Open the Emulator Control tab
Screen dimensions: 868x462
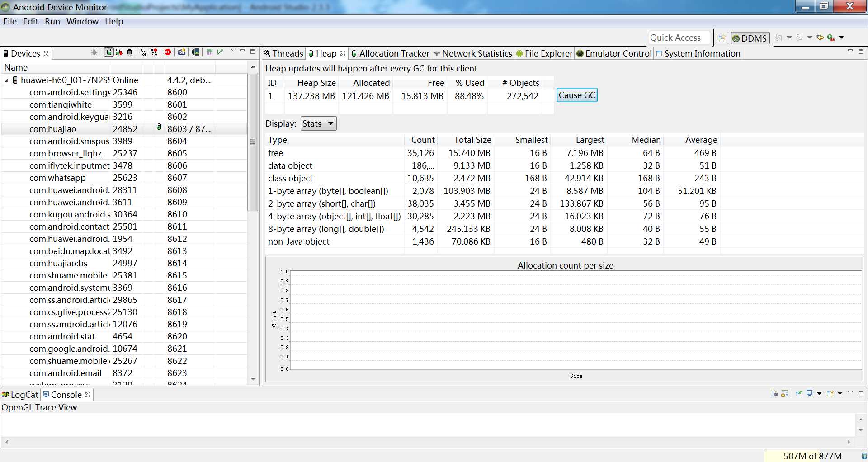[x=614, y=53]
